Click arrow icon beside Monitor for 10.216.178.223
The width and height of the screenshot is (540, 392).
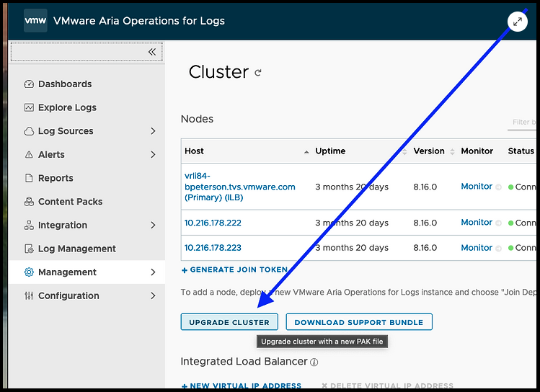[x=498, y=248]
